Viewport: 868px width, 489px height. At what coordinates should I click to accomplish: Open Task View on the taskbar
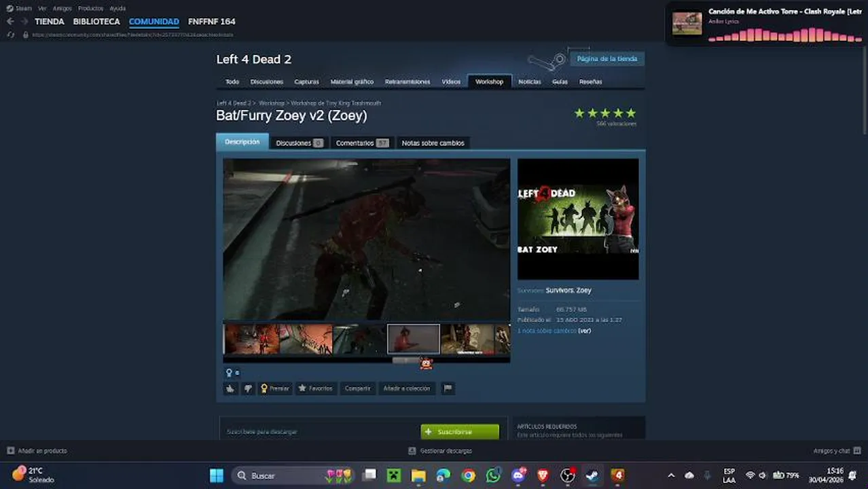(x=369, y=475)
